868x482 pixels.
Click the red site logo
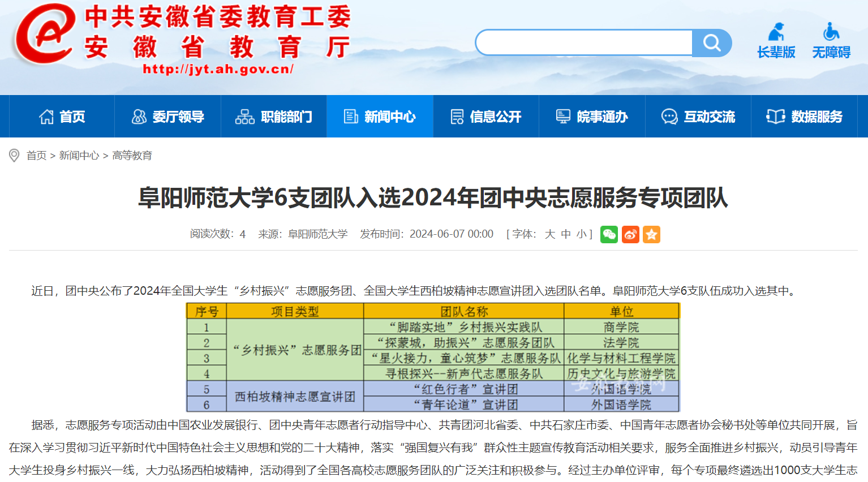pos(45,34)
